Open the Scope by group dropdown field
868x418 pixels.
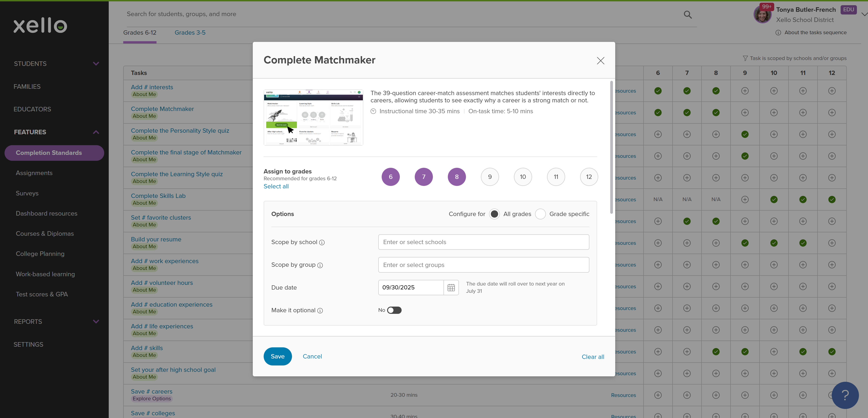(x=484, y=265)
